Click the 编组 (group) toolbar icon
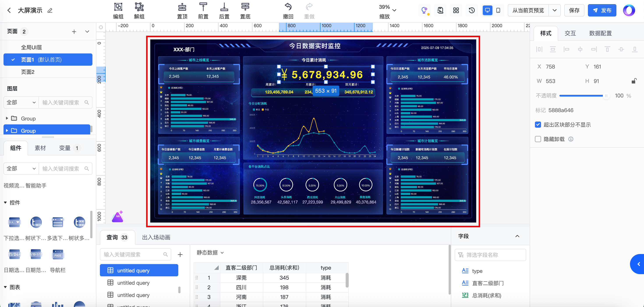Image resolution: width=644 pixels, height=307 pixels. [118, 7]
